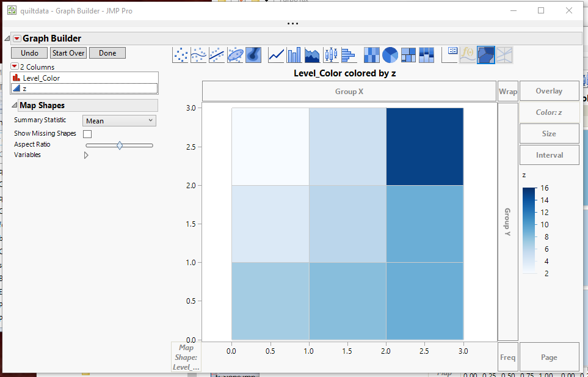Select the Points element icon
The height and width of the screenshot is (377, 588).
[180, 55]
